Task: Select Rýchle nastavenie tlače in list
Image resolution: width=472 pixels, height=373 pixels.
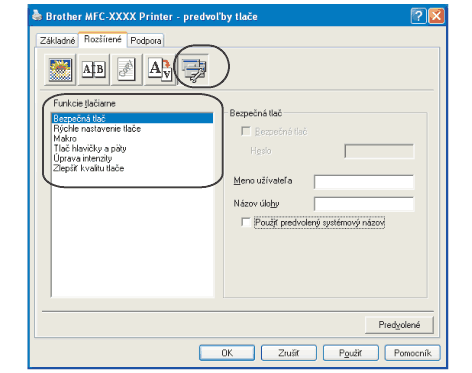Action: coord(97,129)
